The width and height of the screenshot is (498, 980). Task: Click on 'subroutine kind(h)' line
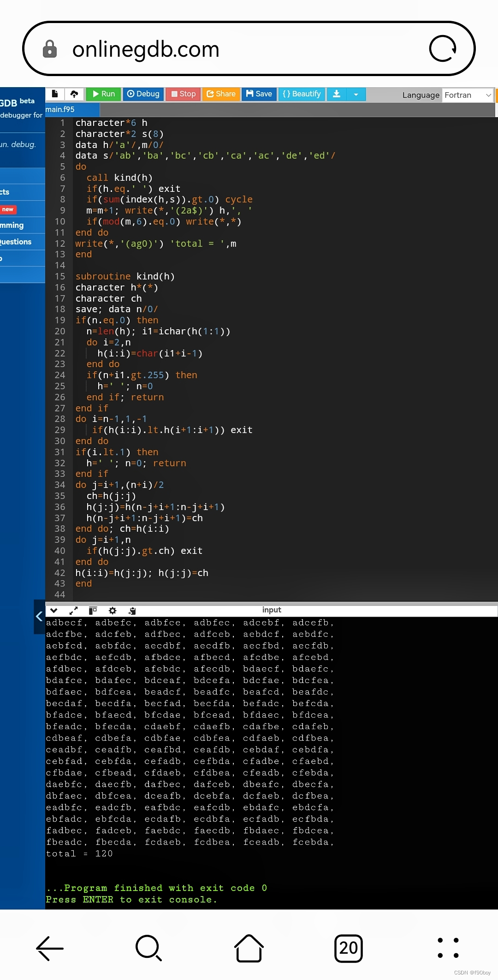[125, 276]
